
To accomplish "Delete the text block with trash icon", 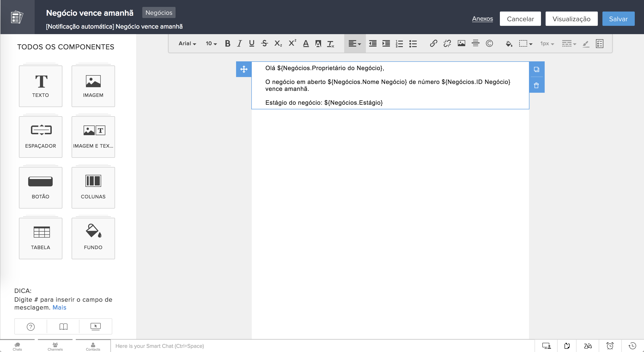I will point(537,86).
